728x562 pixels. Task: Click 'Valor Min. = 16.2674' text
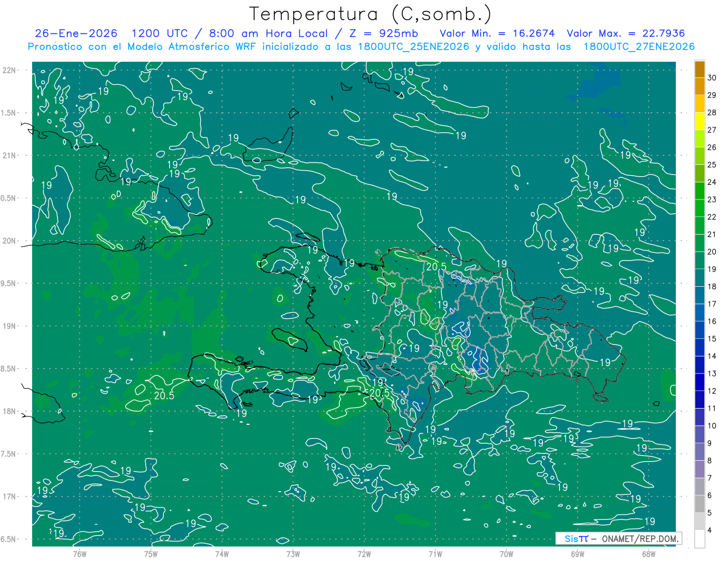click(x=497, y=33)
